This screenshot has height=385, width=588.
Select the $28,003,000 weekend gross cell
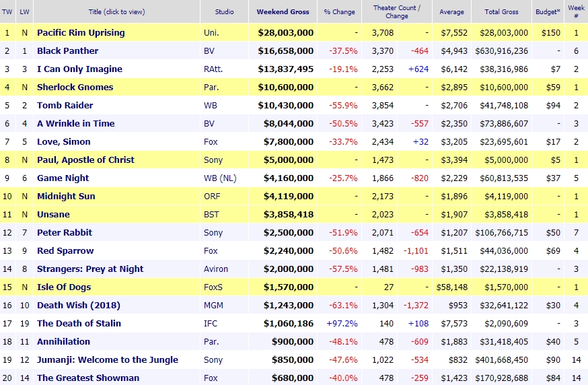pyautogui.click(x=286, y=33)
